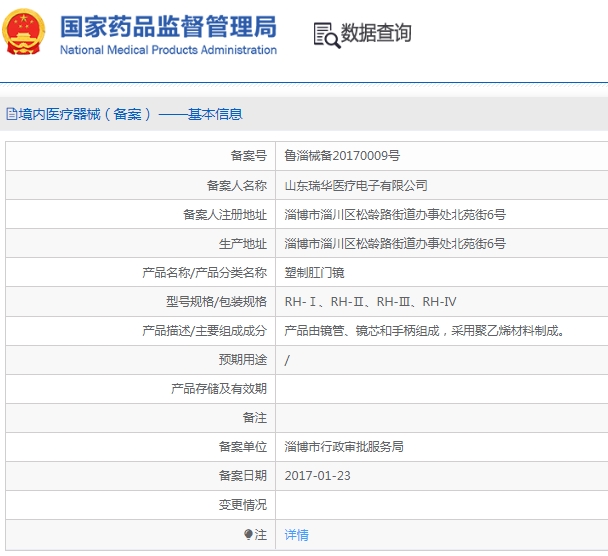Click the 产品存储及有效期 label
This screenshot has height=556, width=608.
point(219,389)
